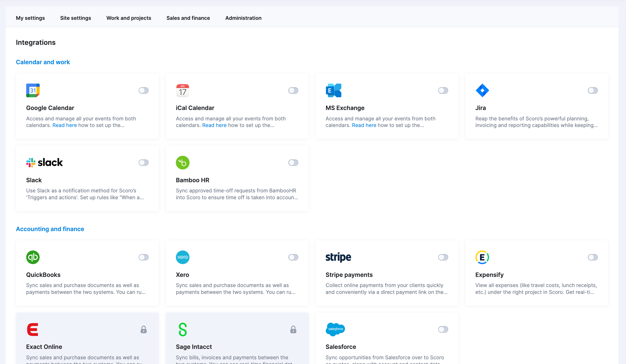Toggle the Slack integration on

click(x=144, y=162)
